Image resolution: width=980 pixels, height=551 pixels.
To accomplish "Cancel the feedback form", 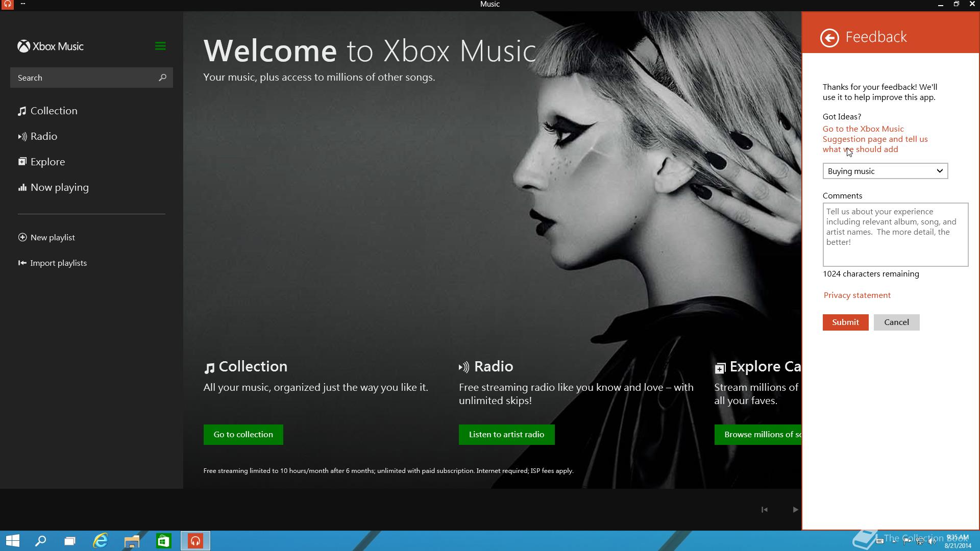I will (x=896, y=322).
